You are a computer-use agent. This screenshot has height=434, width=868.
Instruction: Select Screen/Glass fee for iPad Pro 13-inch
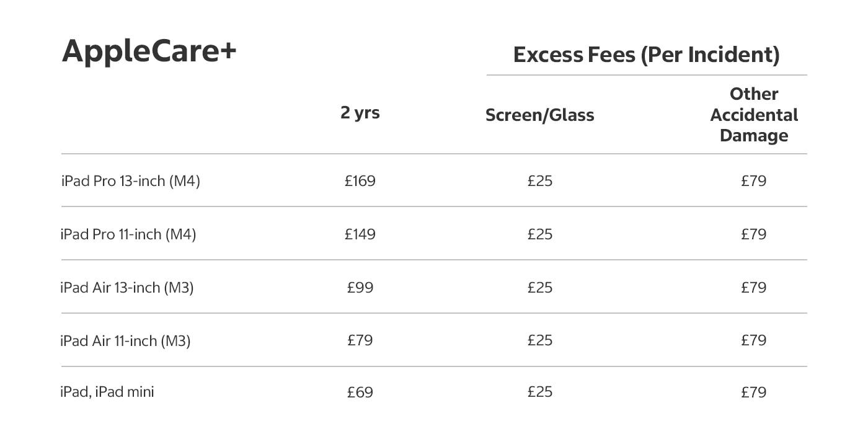(x=540, y=181)
